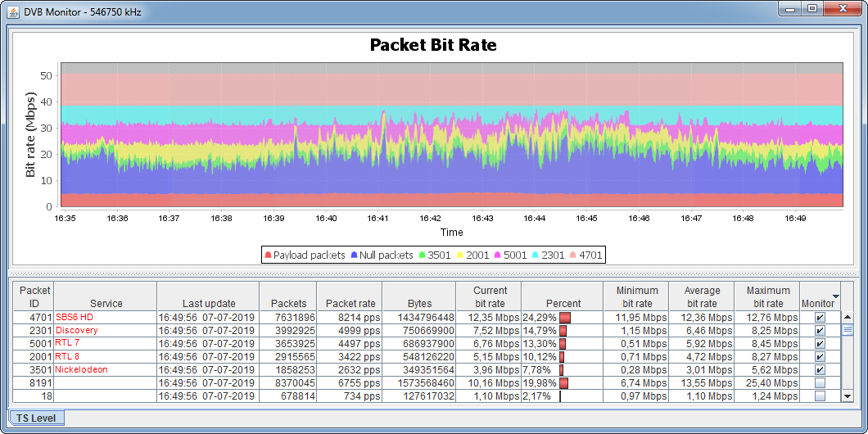Click the sort arrow above the Monitor column
Viewport: 868px width, 434px height.
click(835, 296)
